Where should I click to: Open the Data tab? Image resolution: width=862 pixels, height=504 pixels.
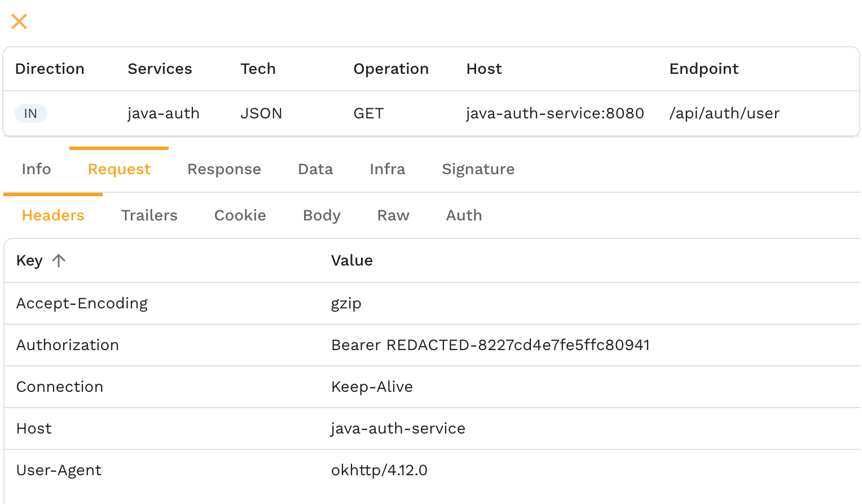[315, 169]
